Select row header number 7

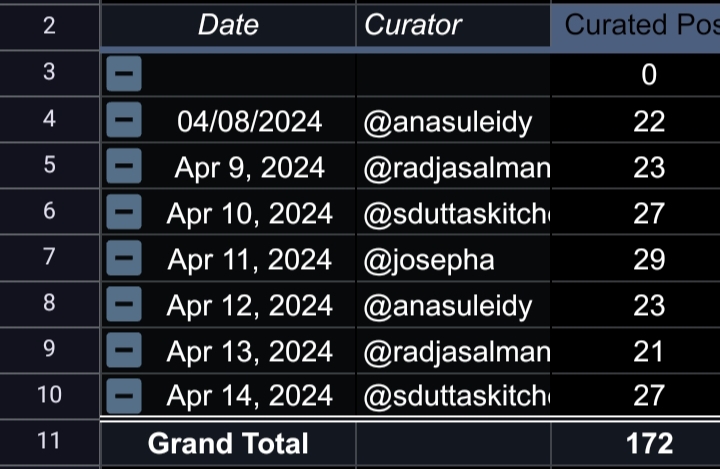(49, 257)
